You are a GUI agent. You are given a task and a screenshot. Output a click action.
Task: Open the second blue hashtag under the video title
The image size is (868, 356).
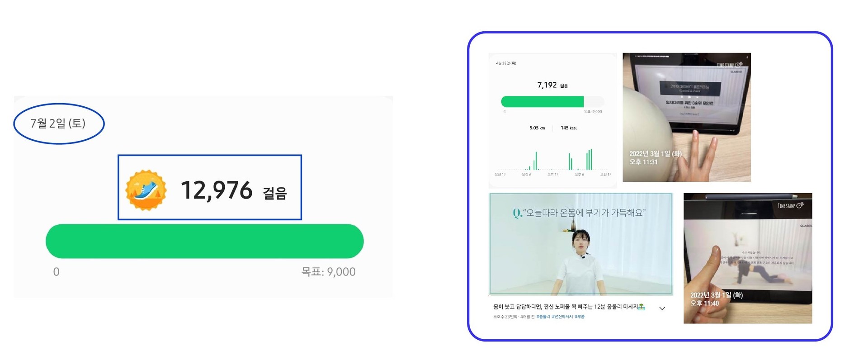tap(562, 317)
